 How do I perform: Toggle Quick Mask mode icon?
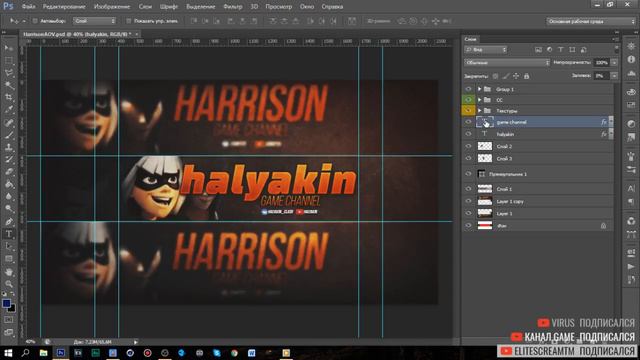coord(9,320)
